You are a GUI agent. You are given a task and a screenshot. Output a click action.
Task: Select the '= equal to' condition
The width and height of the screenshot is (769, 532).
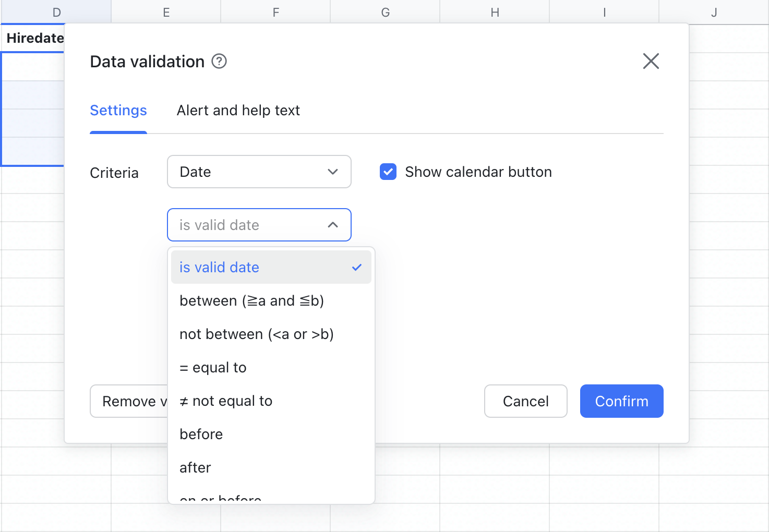coord(212,367)
